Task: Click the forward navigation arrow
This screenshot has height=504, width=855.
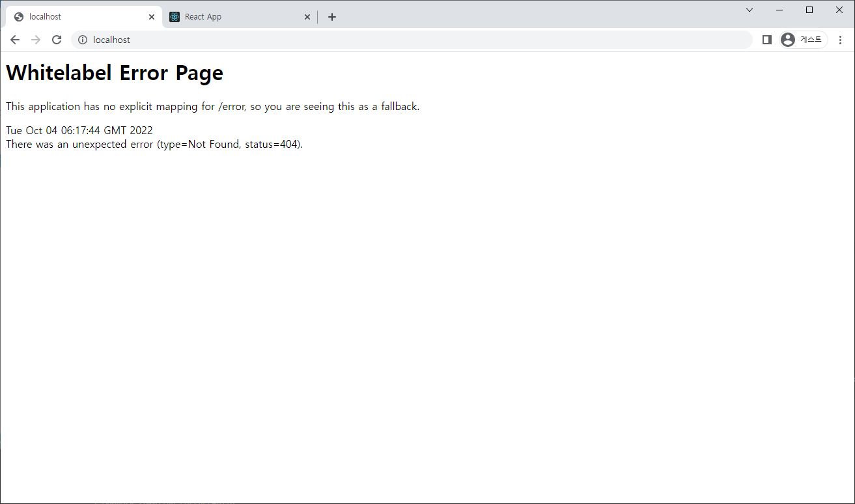Action: tap(35, 40)
